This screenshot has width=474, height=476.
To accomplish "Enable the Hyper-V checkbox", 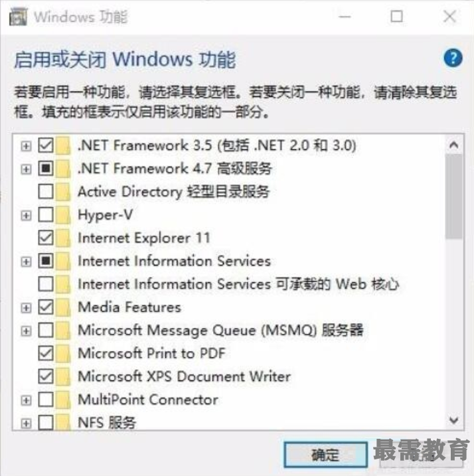I will point(46,215).
